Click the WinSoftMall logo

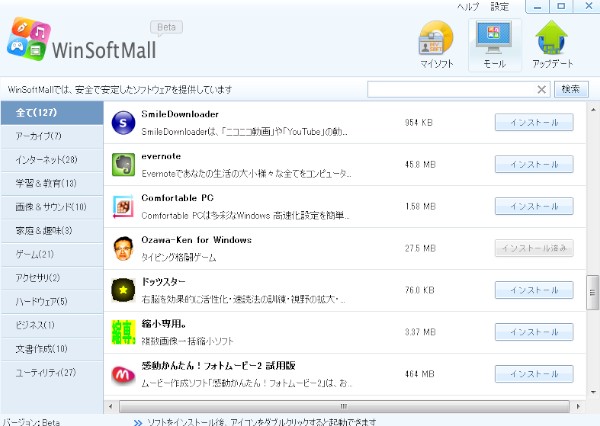pyautogui.click(x=82, y=40)
